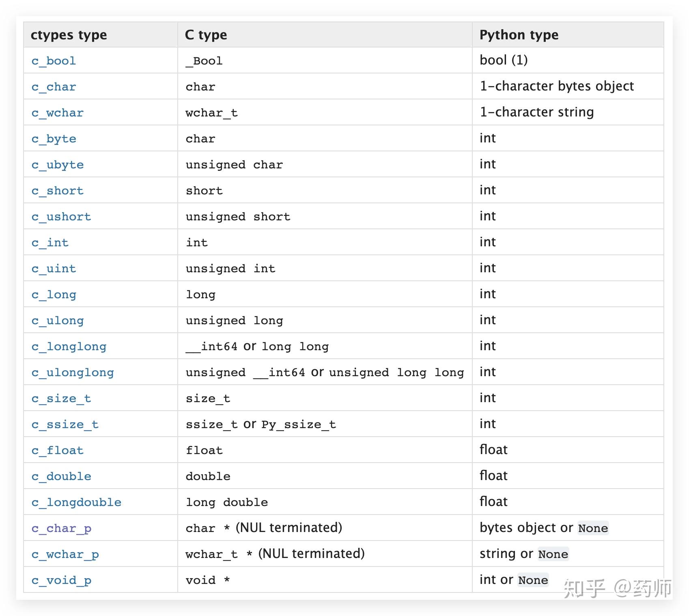Visit the c_float link

[x=57, y=450]
